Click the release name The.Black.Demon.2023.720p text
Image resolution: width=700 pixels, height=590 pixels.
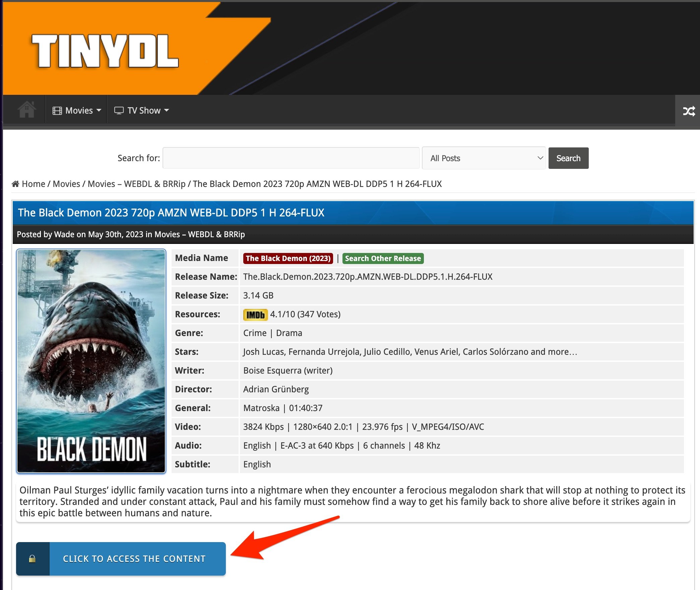pyautogui.click(x=368, y=277)
